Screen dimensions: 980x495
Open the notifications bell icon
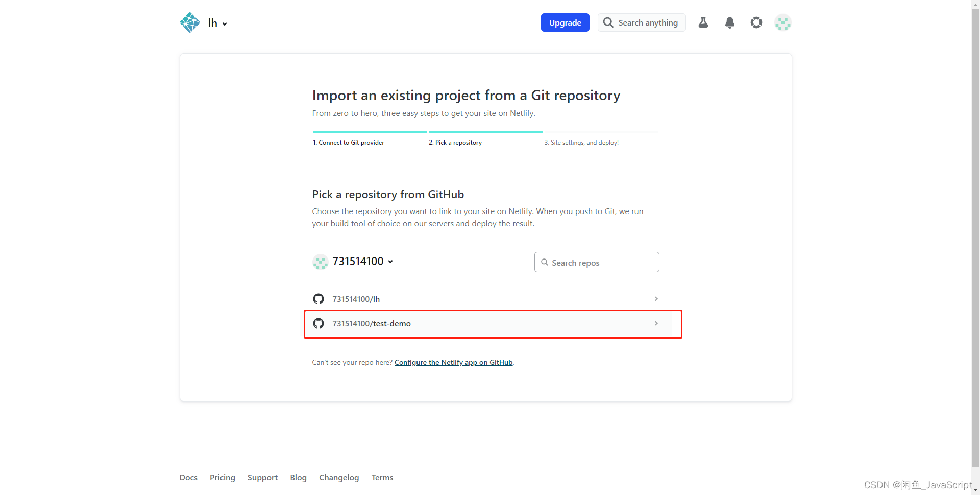click(x=730, y=22)
